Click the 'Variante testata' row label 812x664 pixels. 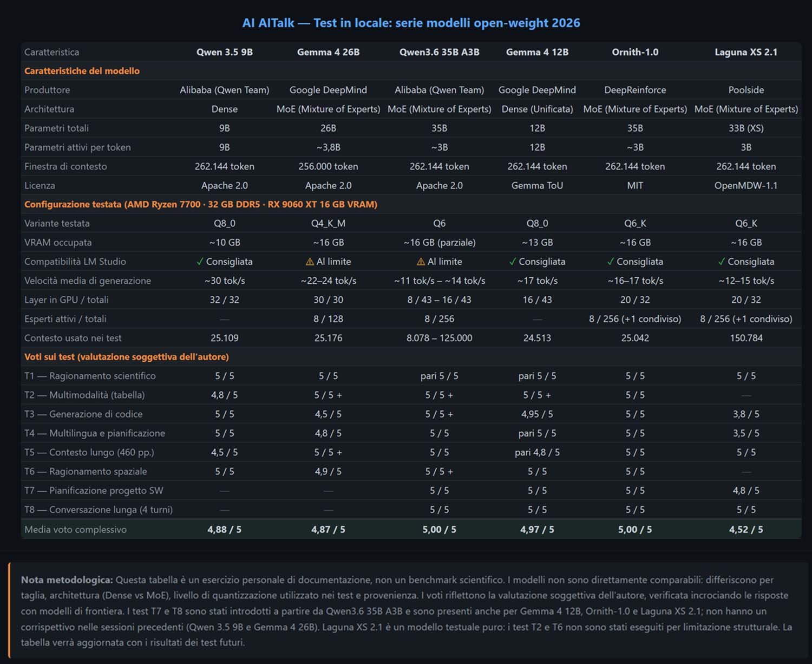coord(57,223)
